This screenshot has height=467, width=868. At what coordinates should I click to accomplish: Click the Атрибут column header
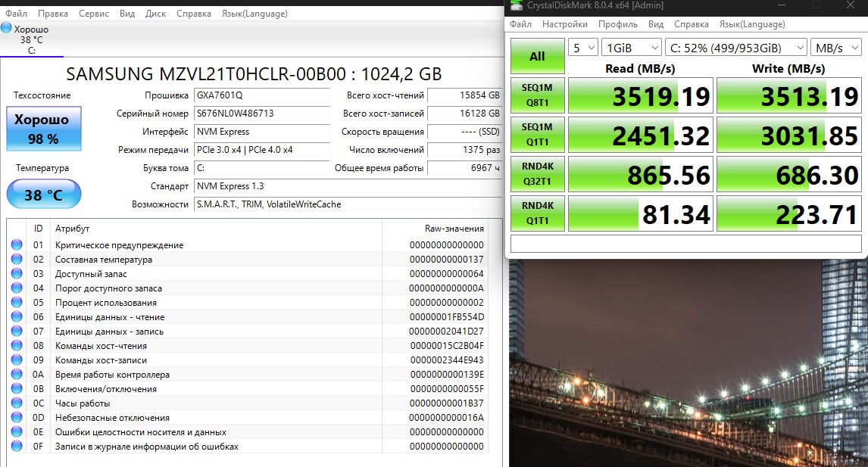(72, 228)
